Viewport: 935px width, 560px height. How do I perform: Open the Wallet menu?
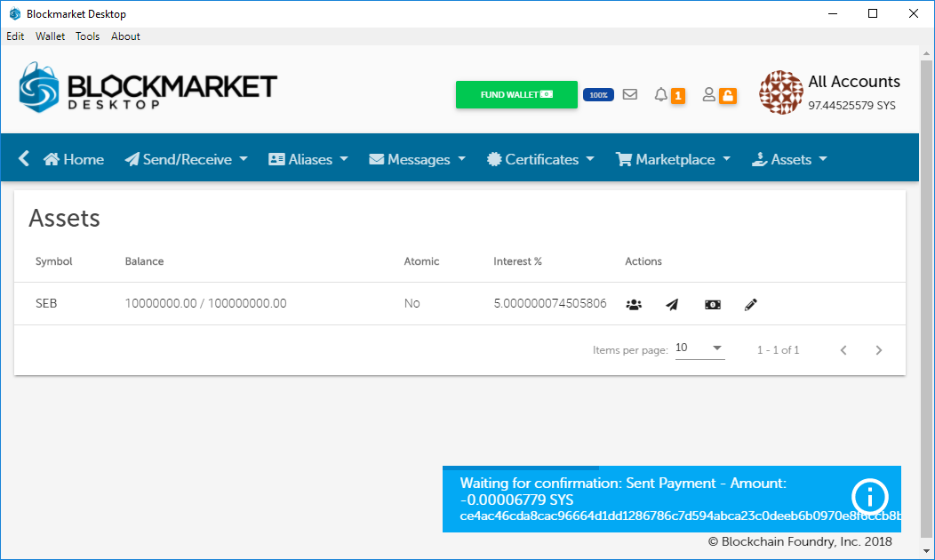[x=50, y=36]
